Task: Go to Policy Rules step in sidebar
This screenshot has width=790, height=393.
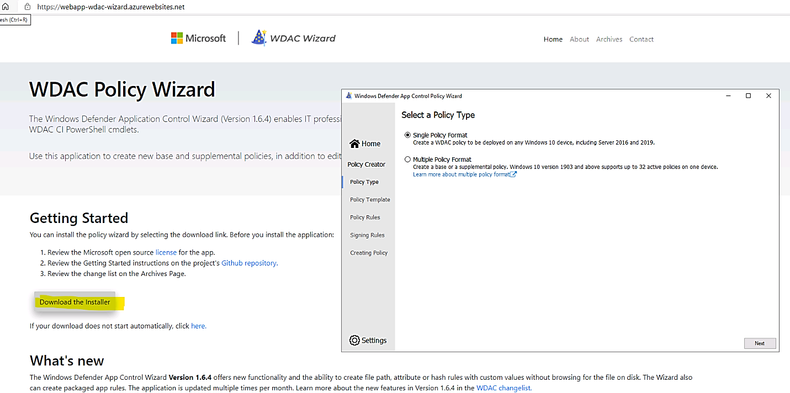Action: 365,217
